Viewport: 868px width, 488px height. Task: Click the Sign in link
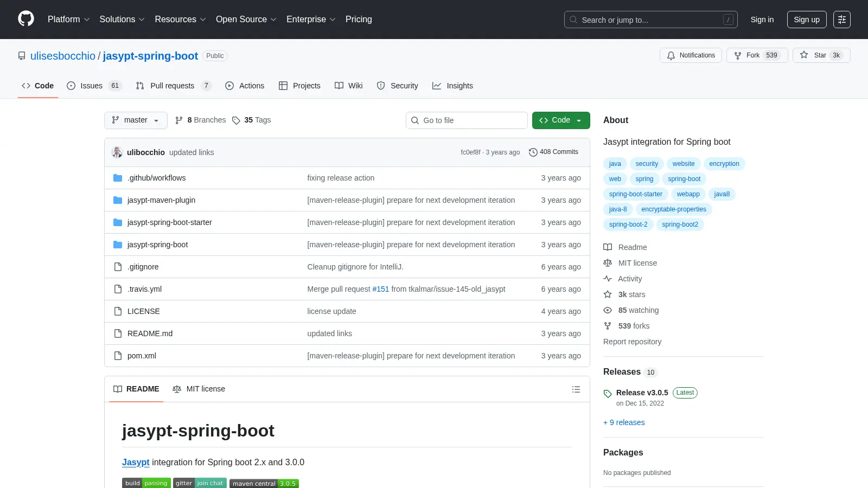762,20
